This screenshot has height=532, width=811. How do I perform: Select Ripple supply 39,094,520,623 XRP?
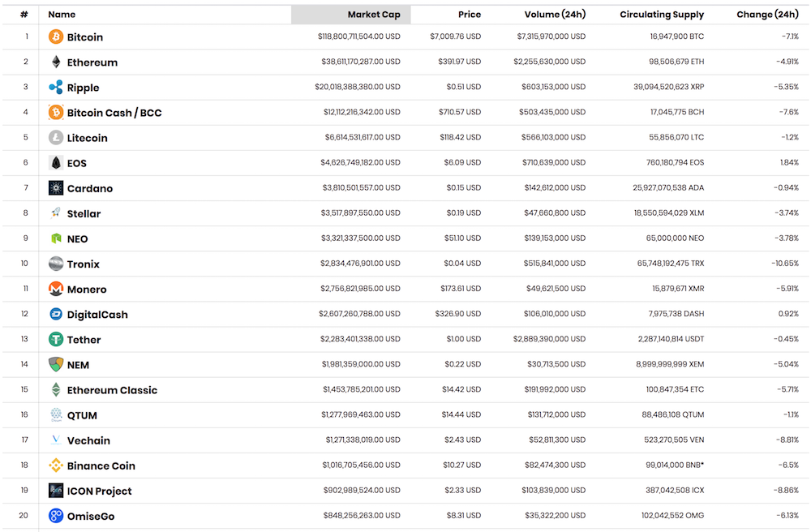coord(669,87)
